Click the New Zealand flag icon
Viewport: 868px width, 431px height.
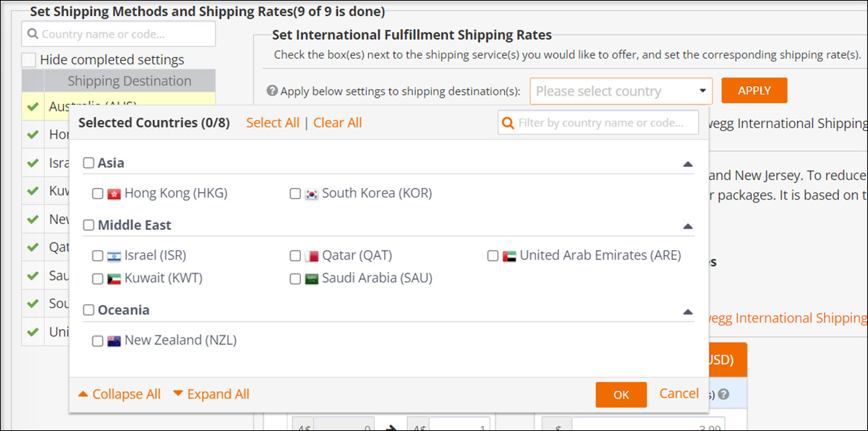(x=114, y=341)
